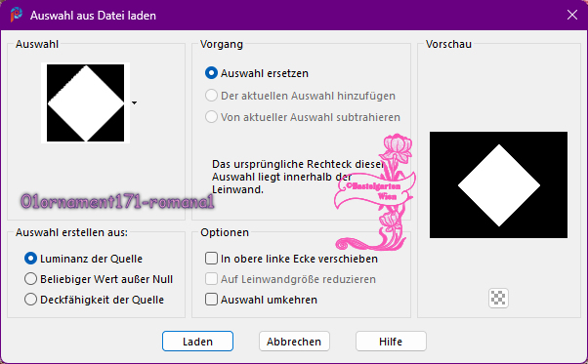Open Hilfe for this dialog
The height and width of the screenshot is (364, 588).
click(x=391, y=342)
